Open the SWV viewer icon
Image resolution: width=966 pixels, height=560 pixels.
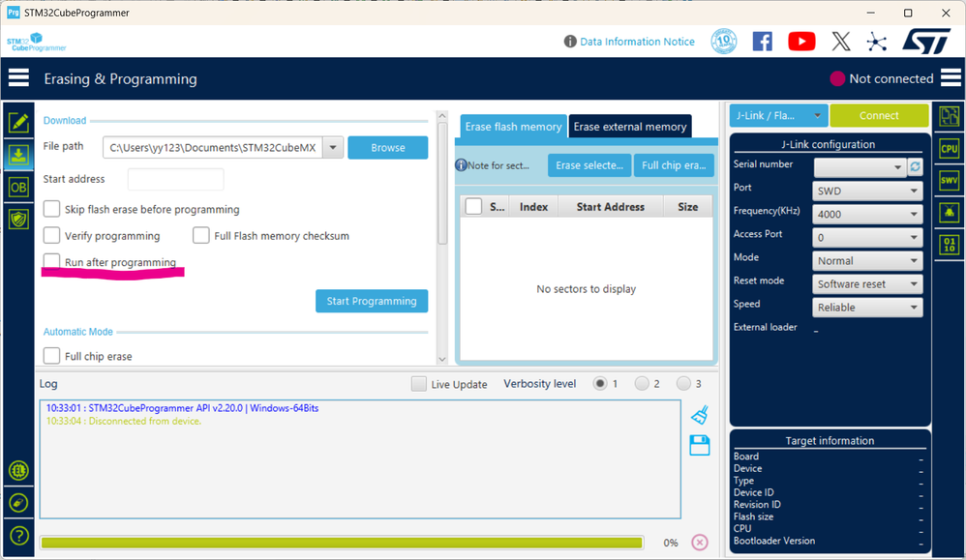click(x=950, y=180)
